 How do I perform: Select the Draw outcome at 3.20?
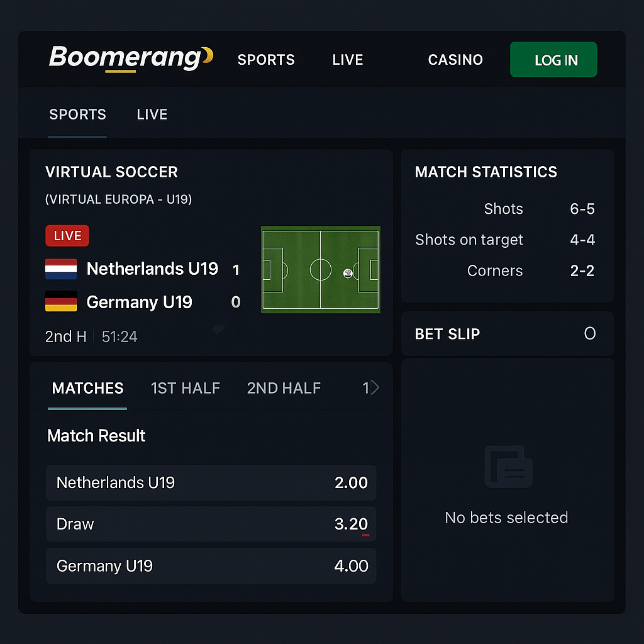click(211, 524)
